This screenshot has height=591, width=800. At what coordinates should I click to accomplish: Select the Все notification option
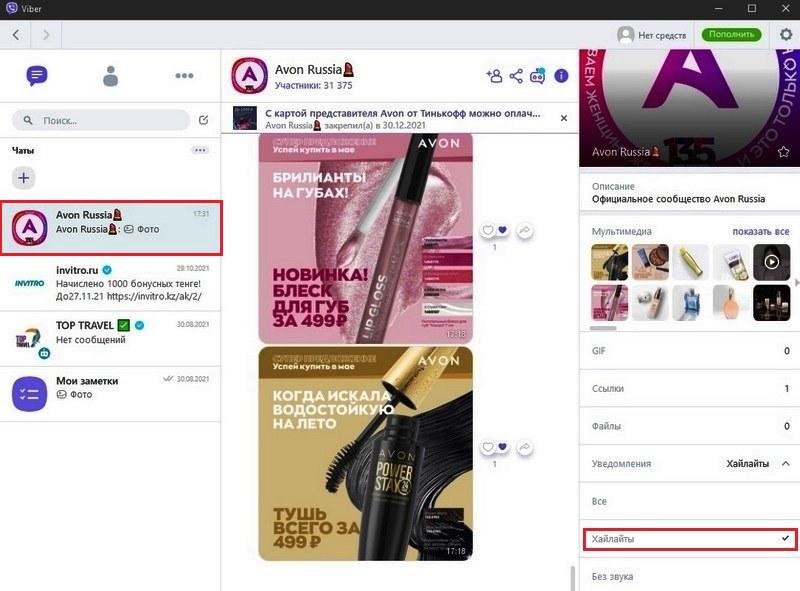[x=690, y=501]
